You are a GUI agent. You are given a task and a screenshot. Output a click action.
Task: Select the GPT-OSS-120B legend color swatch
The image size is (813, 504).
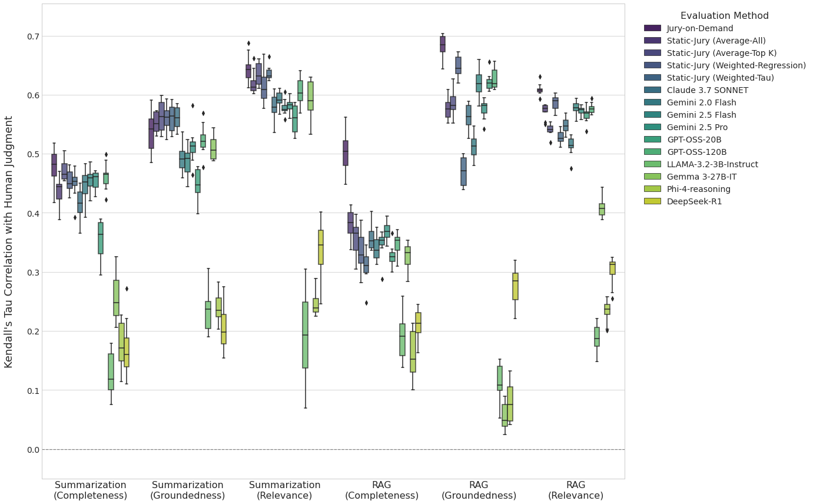click(652, 152)
